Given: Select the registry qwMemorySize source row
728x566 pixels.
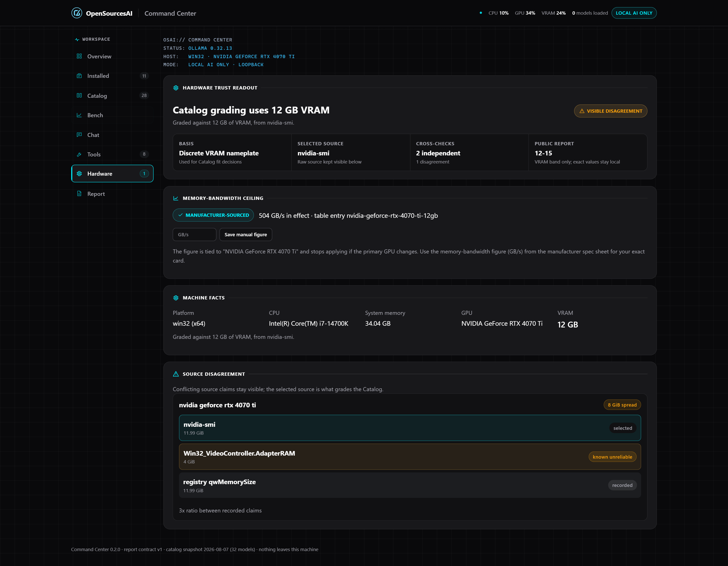Looking at the screenshot, I should (x=410, y=485).
